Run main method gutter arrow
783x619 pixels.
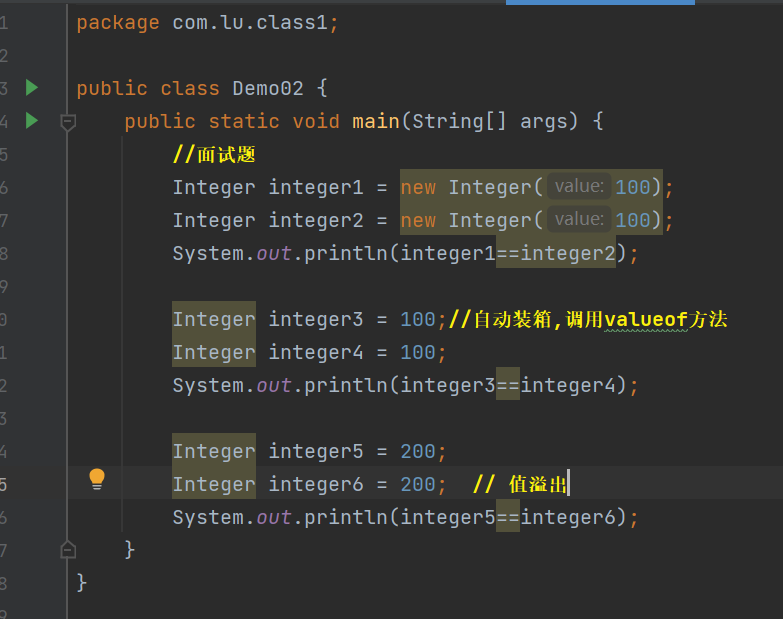32,120
